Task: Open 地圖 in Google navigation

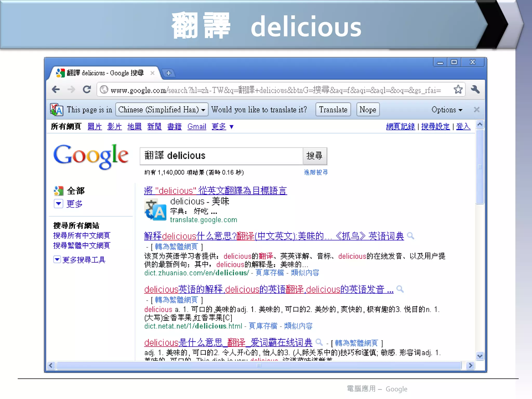Action: [135, 127]
